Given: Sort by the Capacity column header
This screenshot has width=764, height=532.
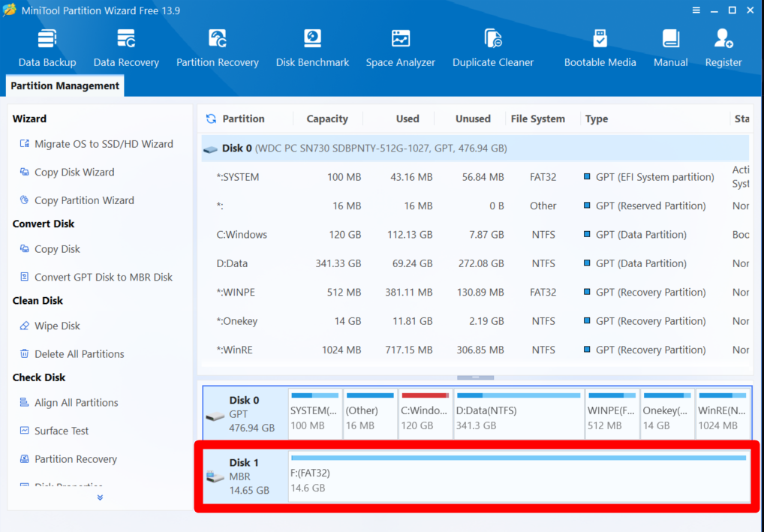Looking at the screenshot, I should click(x=327, y=119).
